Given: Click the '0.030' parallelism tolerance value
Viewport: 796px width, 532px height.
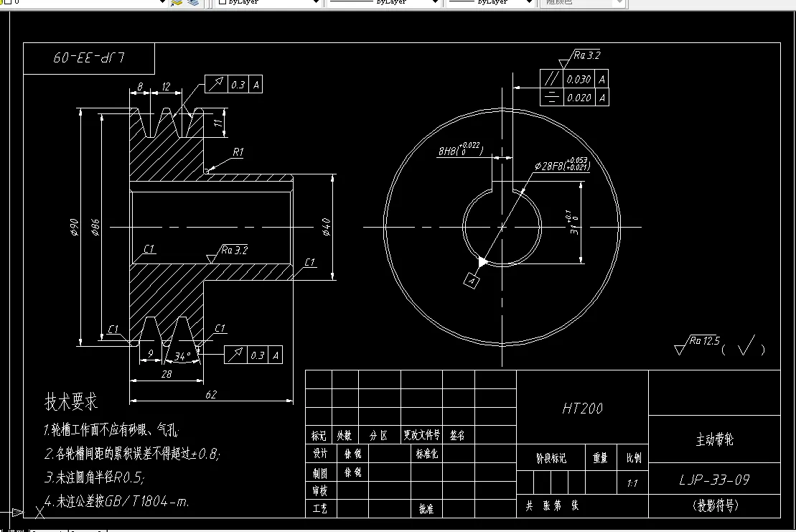Looking at the screenshot, I should coord(579,79).
